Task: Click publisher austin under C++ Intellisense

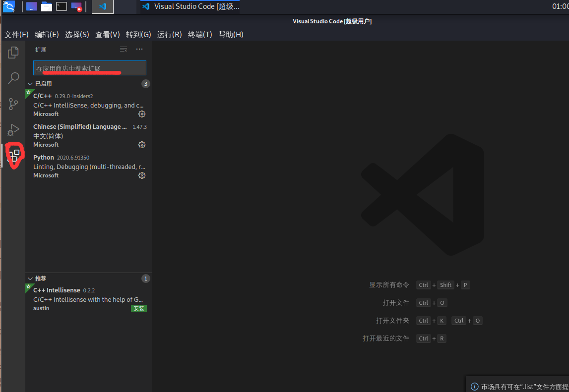Action: [41, 309]
